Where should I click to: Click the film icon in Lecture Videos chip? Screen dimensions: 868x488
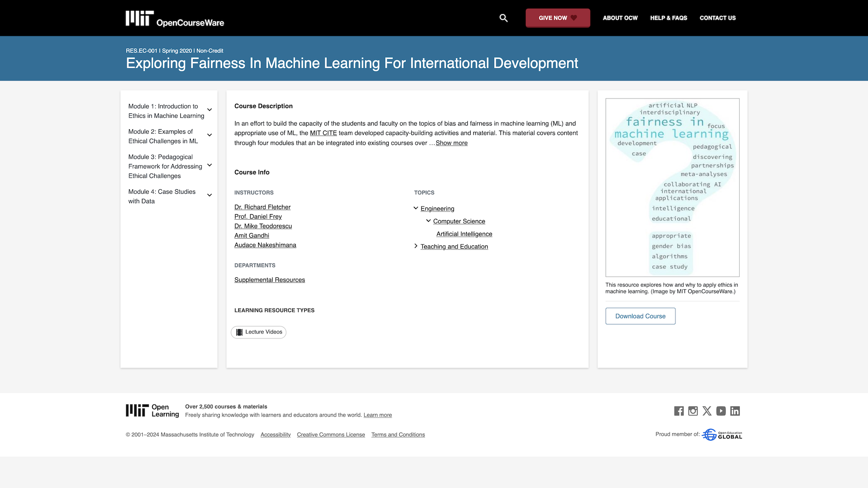(x=239, y=332)
